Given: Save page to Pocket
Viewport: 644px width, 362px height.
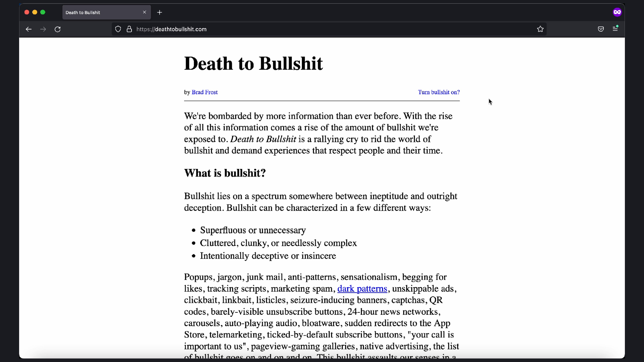Looking at the screenshot, I should pyautogui.click(x=601, y=29).
